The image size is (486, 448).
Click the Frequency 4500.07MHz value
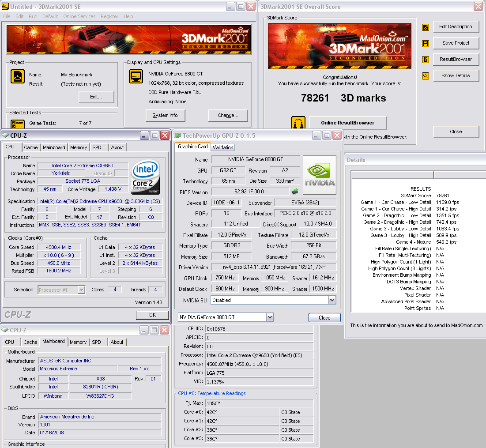coord(260,364)
